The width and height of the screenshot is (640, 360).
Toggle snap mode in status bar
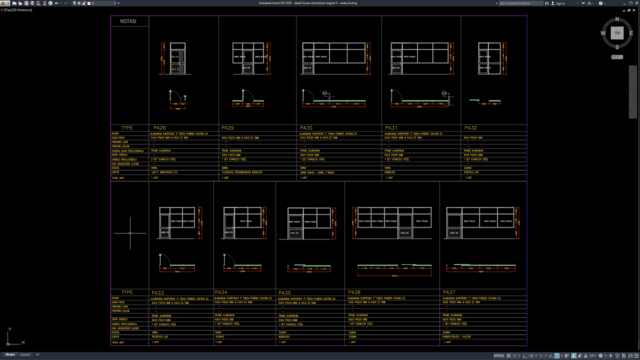[x=515, y=356]
